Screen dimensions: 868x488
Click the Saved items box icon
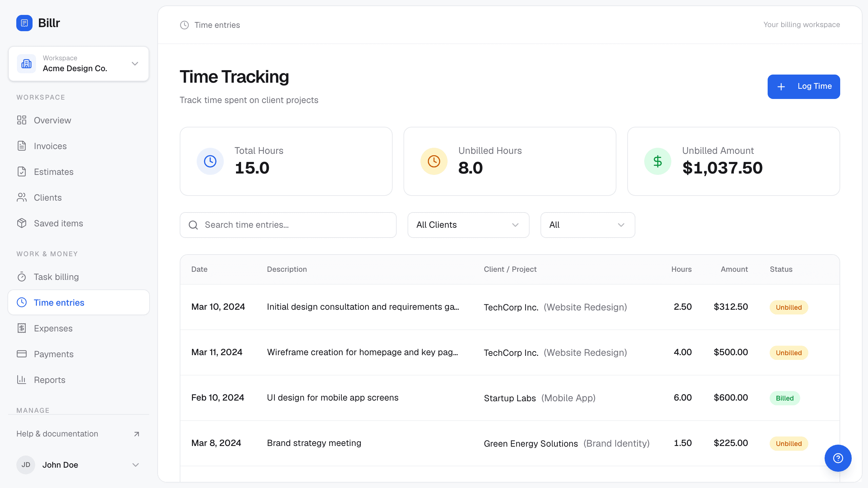(22, 223)
